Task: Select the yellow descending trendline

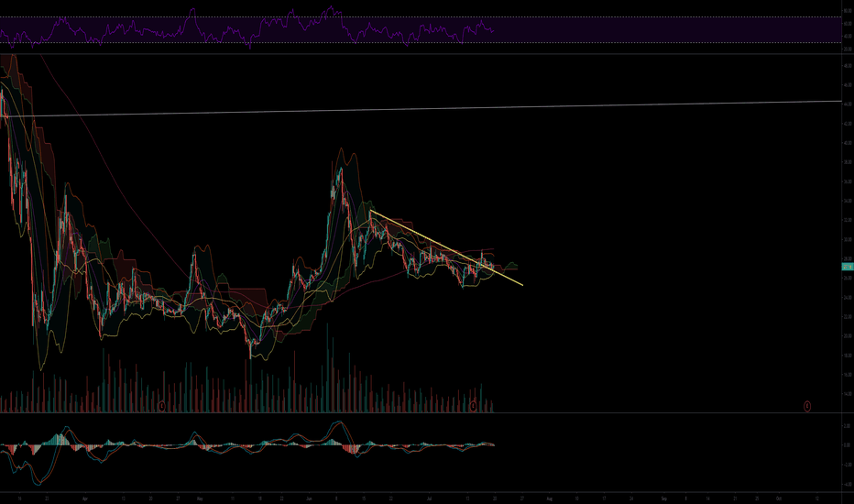Action: (x=446, y=247)
